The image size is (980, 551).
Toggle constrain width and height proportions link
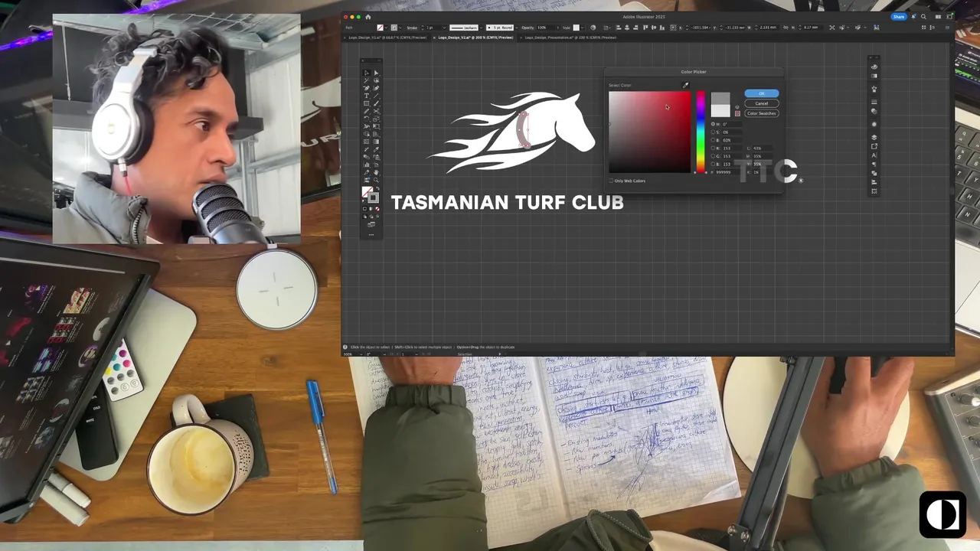(786, 28)
